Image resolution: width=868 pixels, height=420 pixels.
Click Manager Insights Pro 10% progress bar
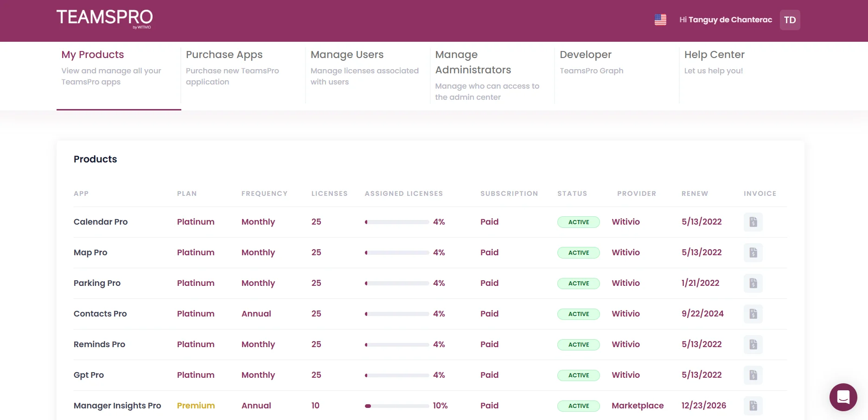(397, 406)
